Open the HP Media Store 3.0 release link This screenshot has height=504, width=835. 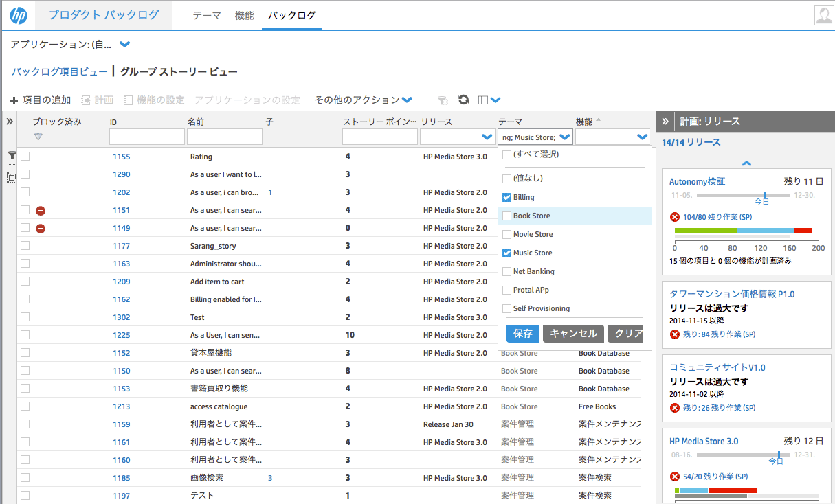pyautogui.click(x=704, y=441)
